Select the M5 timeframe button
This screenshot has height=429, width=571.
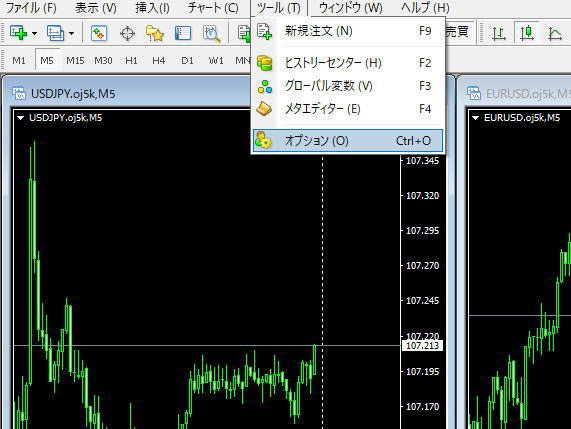point(47,60)
